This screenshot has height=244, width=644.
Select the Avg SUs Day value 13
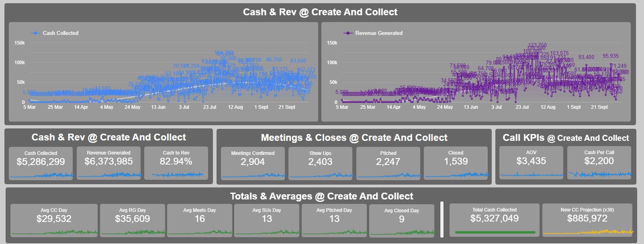click(x=267, y=219)
